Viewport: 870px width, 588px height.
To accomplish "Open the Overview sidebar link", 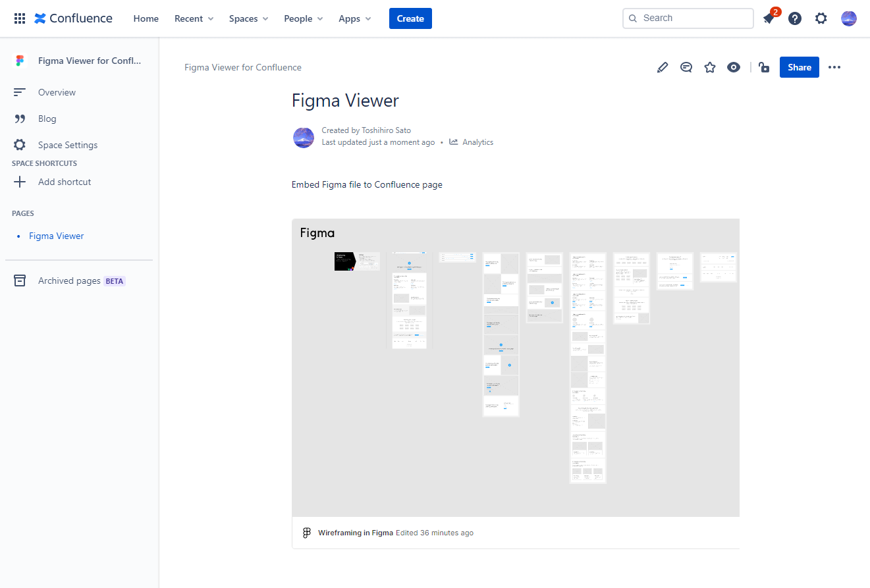I will pos(57,92).
